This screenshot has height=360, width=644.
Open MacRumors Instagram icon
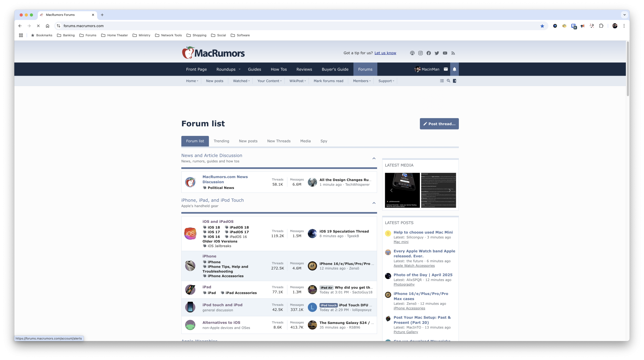pyautogui.click(x=421, y=53)
